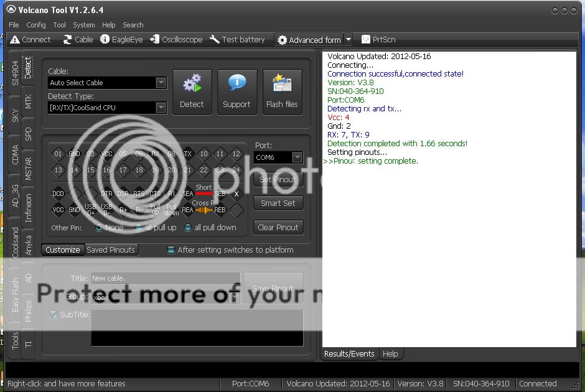The width and height of the screenshot is (585, 392).
Task: Open the Support info button
Action: (x=236, y=92)
